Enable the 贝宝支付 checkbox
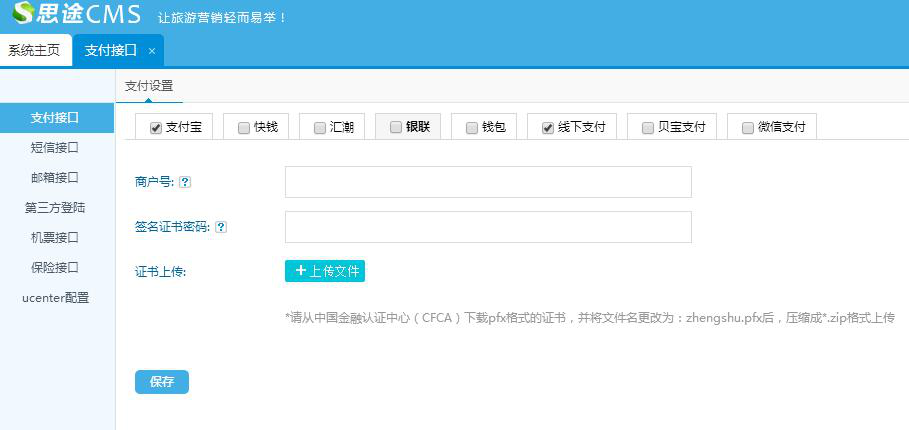 (648, 128)
